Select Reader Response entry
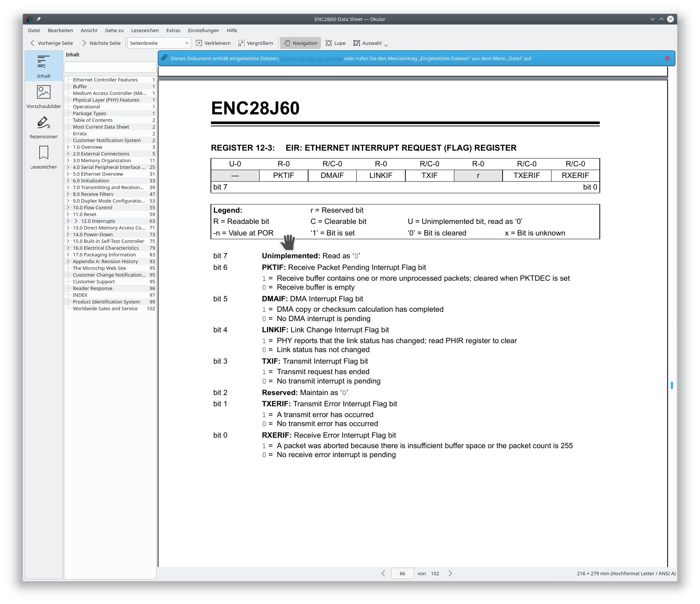The image size is (700, 604). click(110, 288)
